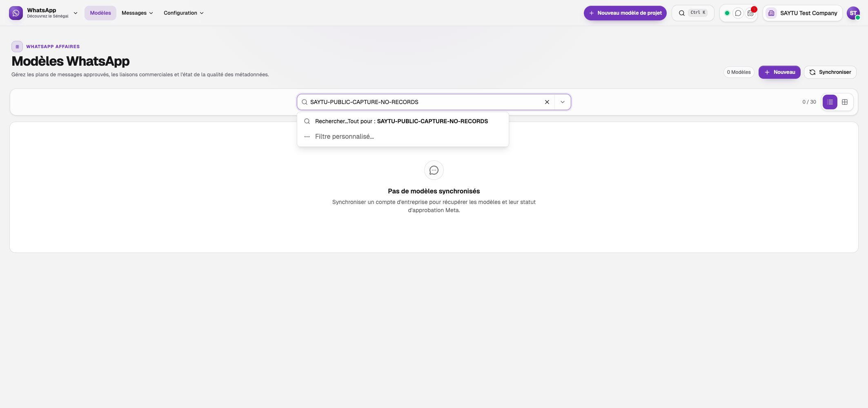This screenshot has height=408, width=868.
Task: Click the 0 Modèles counter badge
Action: (x=739, y=72)
